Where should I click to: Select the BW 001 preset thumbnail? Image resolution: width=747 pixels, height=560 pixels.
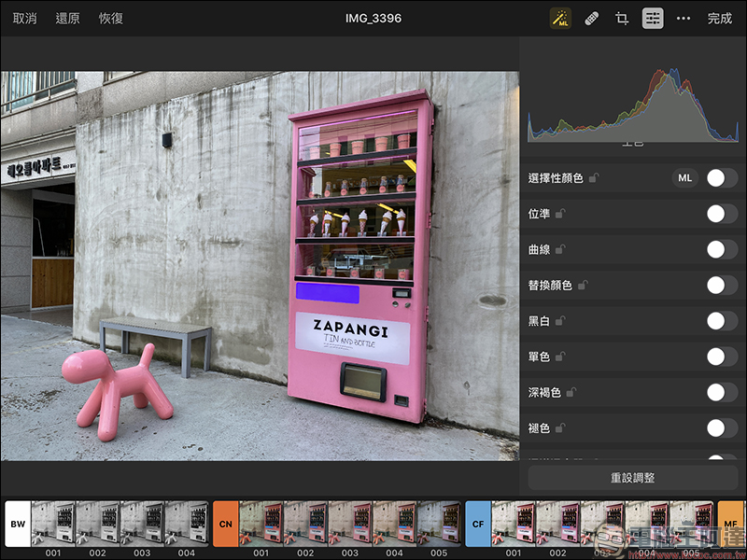(53, 524)
